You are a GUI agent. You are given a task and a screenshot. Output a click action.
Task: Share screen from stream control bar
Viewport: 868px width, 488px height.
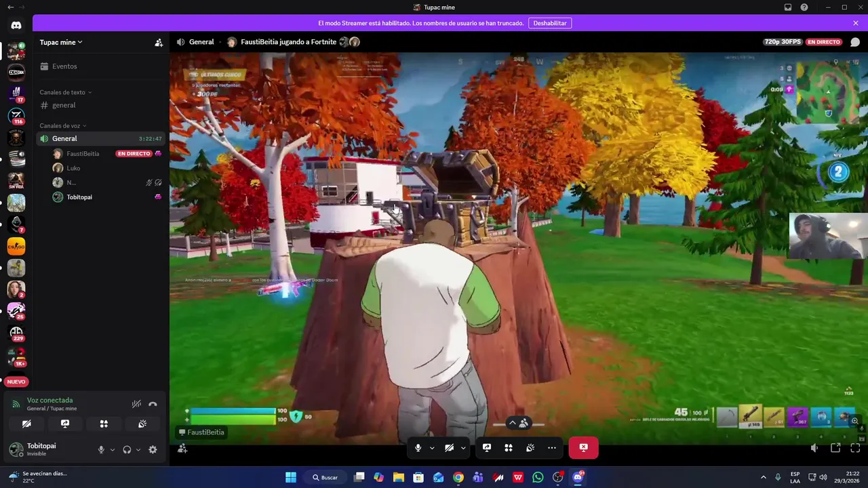tap(487, 448)
